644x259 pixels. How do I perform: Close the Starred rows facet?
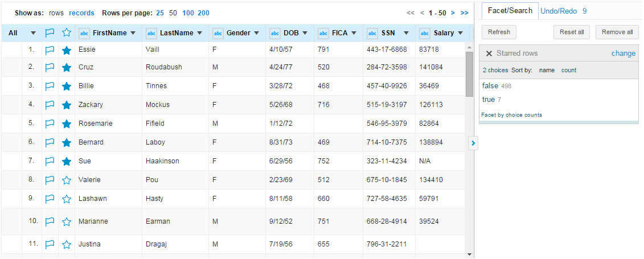tap(489, 54)
